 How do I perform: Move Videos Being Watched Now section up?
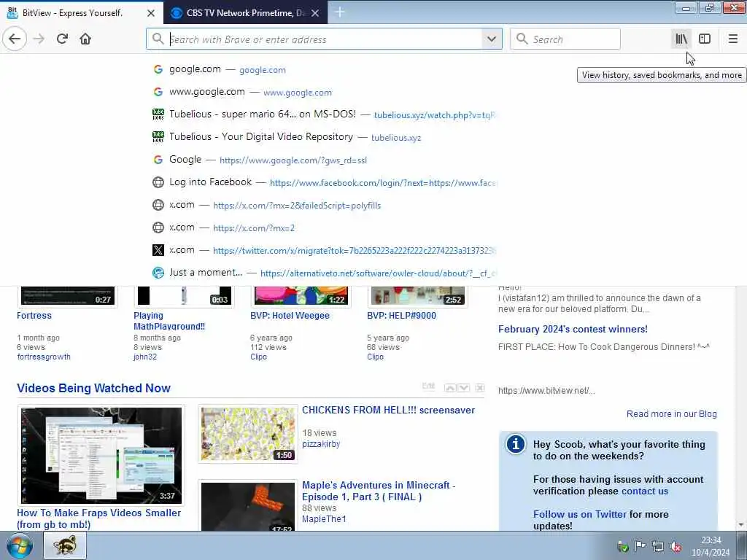(x=449, y=388)
